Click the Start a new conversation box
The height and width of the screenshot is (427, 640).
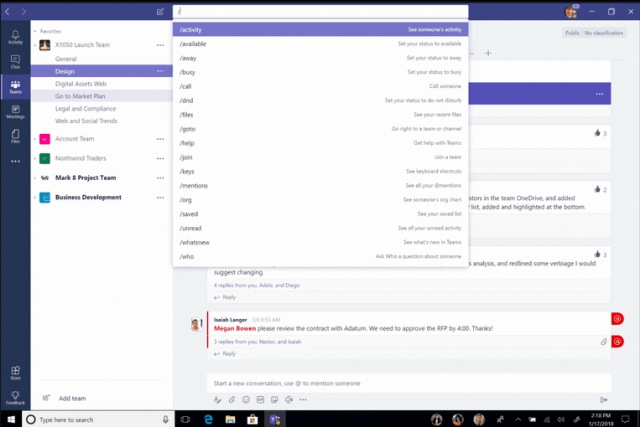click(x=409, y=383)
